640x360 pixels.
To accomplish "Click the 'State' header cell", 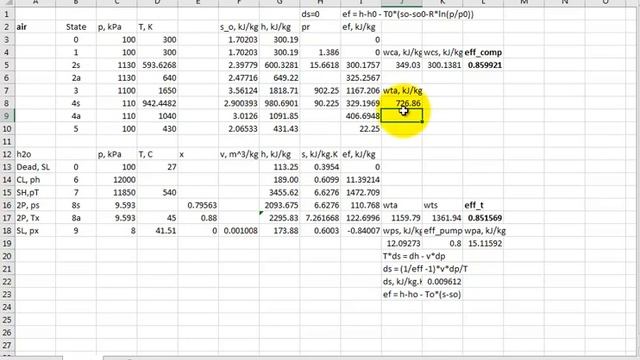I will coord(76,27).
